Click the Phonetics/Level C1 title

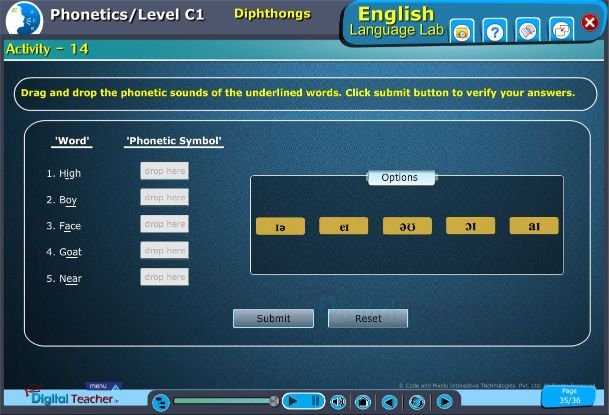[127, 15]
